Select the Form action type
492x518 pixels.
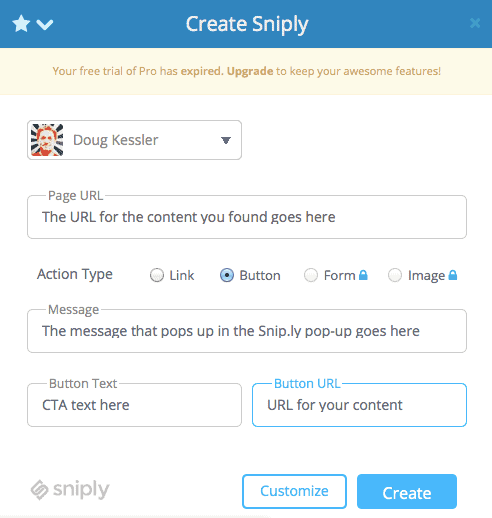pyautogui.click(x=311, y=275)
